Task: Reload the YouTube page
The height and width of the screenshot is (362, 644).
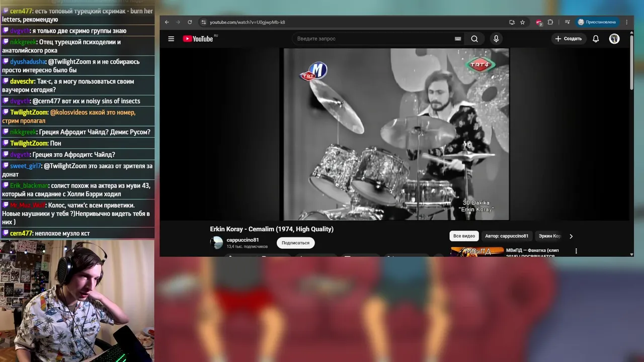Action: click(x=190, y=22)
